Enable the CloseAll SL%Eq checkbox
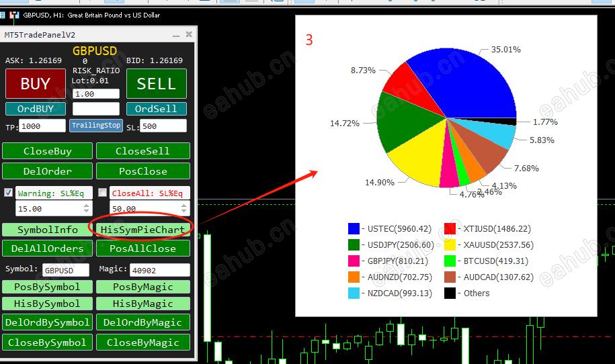This screenshot has height=364, width=615. pyautogui.click(x=102, y=192)
